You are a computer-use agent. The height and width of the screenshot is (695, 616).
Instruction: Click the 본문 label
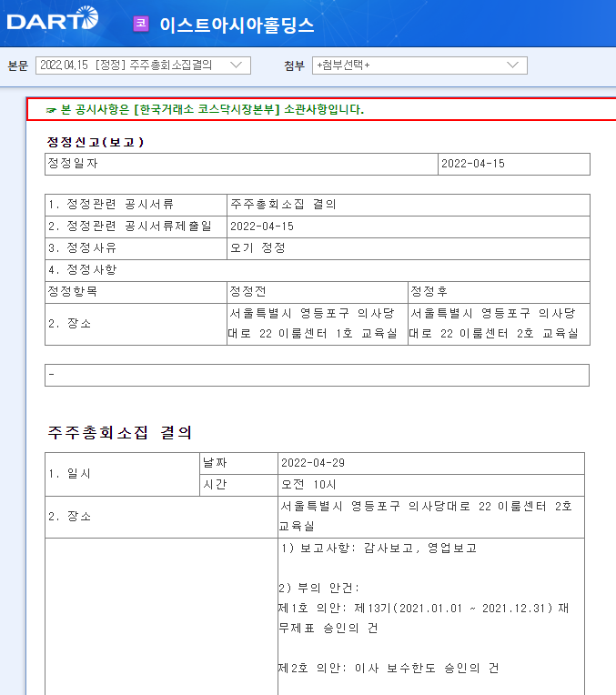tap(18, 65)
